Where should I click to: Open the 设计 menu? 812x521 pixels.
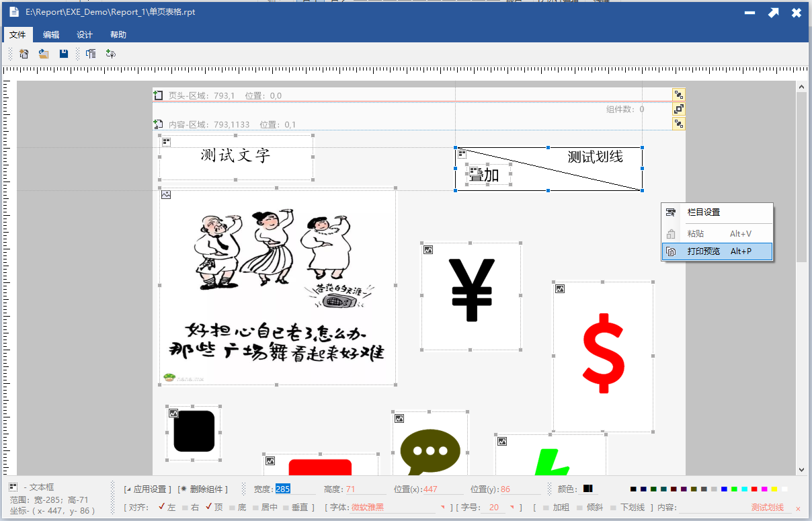point(85,34)
